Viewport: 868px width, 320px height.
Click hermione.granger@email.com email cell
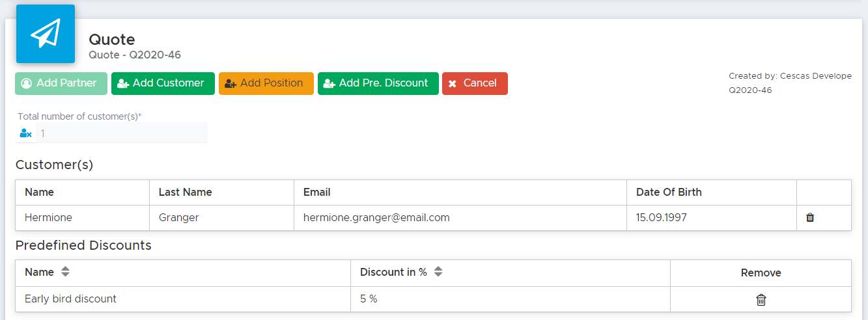(x=460, y=218)
